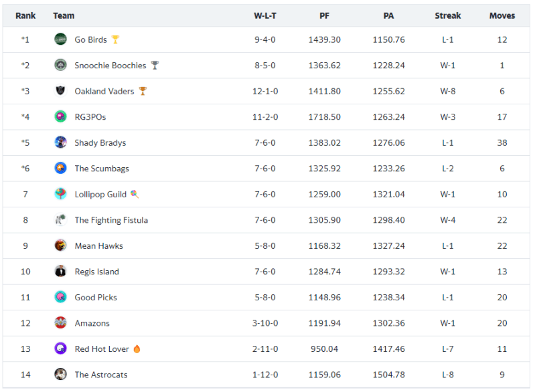Click the Streak column header

[x=447, y=15]
